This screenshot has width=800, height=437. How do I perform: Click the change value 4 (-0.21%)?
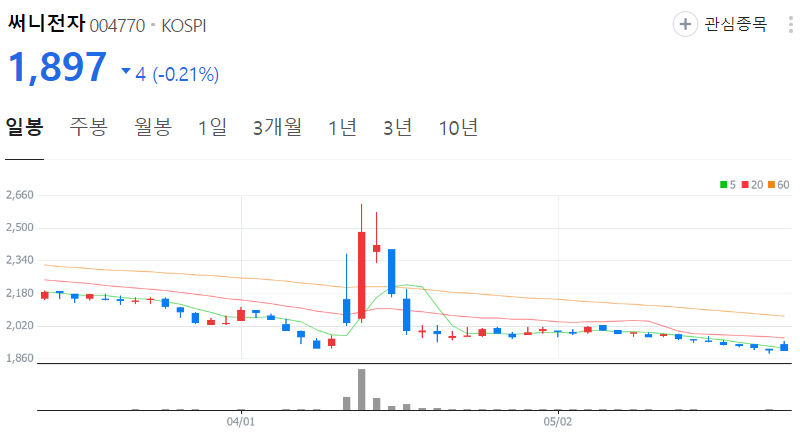point(177,74)
